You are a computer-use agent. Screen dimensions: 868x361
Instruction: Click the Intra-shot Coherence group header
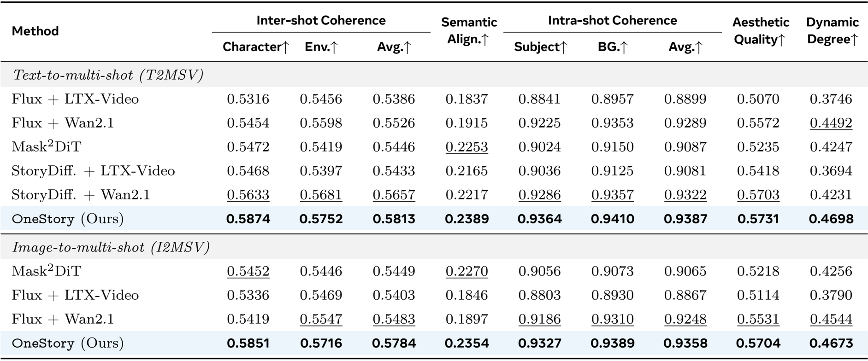coord(612,20)
